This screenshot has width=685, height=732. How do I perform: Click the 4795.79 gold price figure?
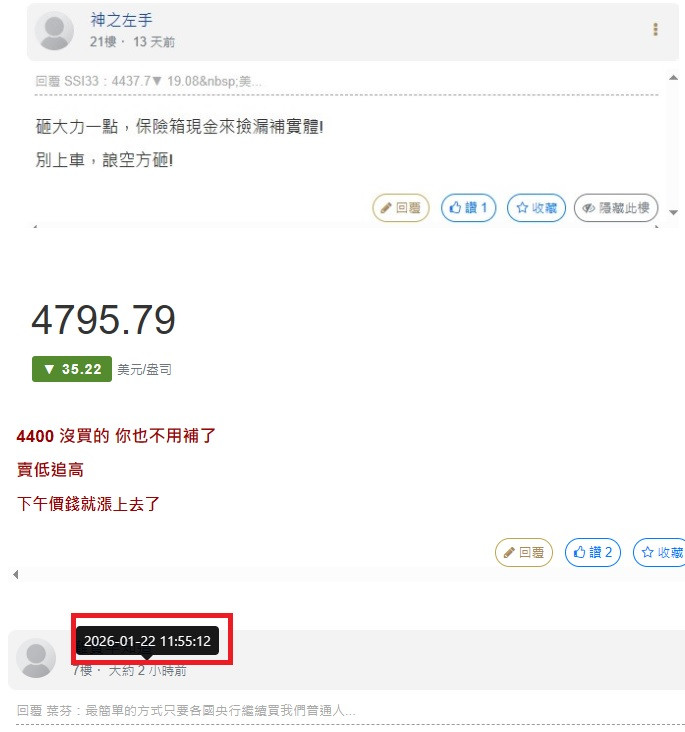pyautogui.click(x=103, y=320)
